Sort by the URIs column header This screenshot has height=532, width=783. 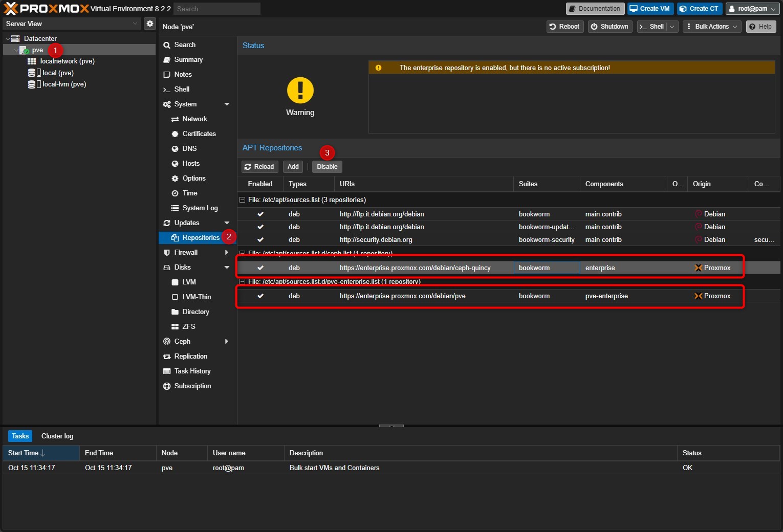click(x=424, y=184)
